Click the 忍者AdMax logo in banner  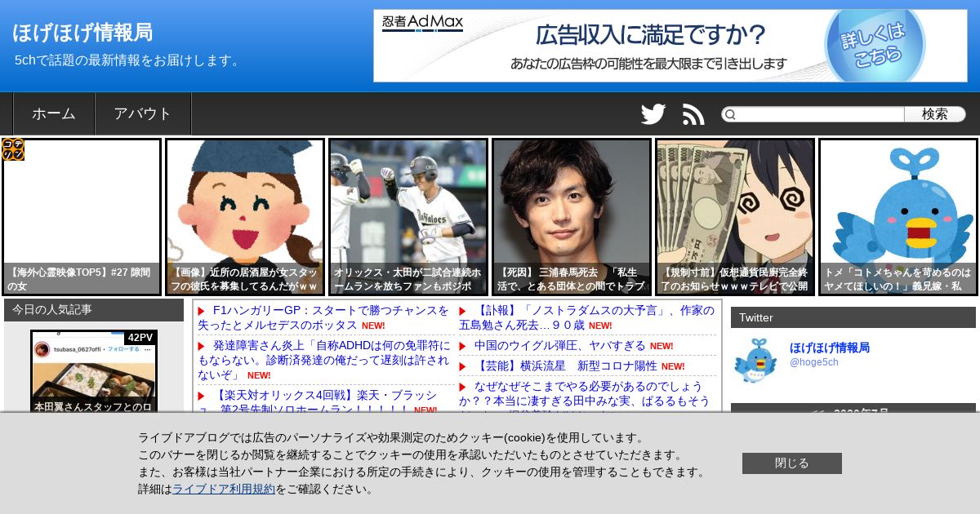point(422,23)
